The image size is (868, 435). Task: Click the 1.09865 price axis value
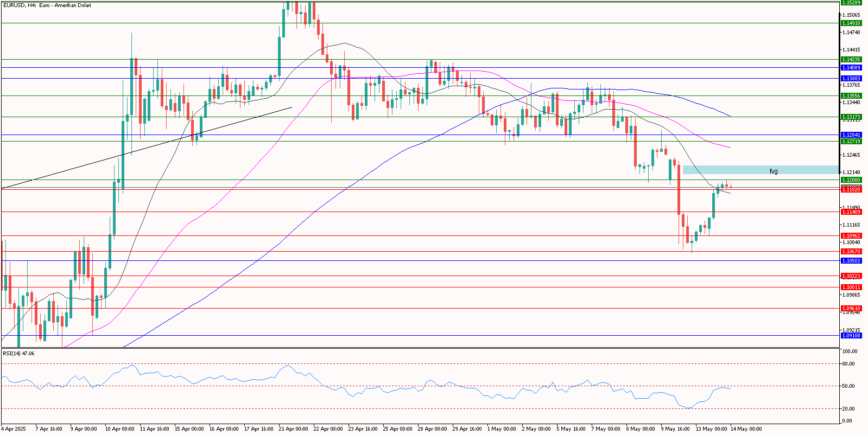(851, 295)
